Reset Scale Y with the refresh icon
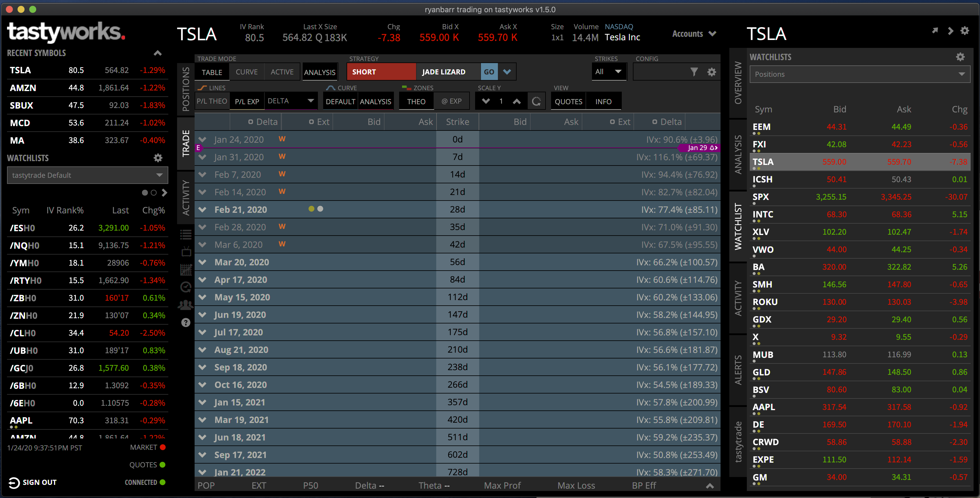The height and width of the screenshot is (498, 980). pyautogui.click(x=536, y=102)
